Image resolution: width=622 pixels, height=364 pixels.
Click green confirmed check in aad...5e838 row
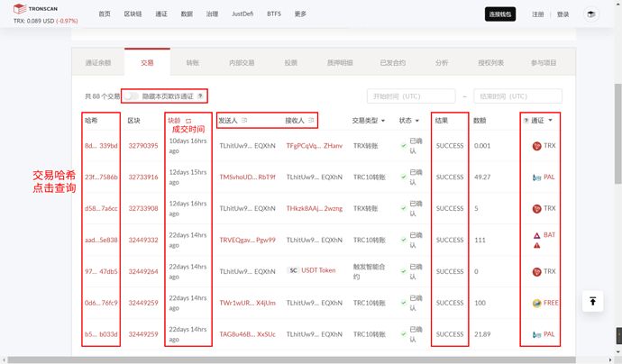point(404,240)
